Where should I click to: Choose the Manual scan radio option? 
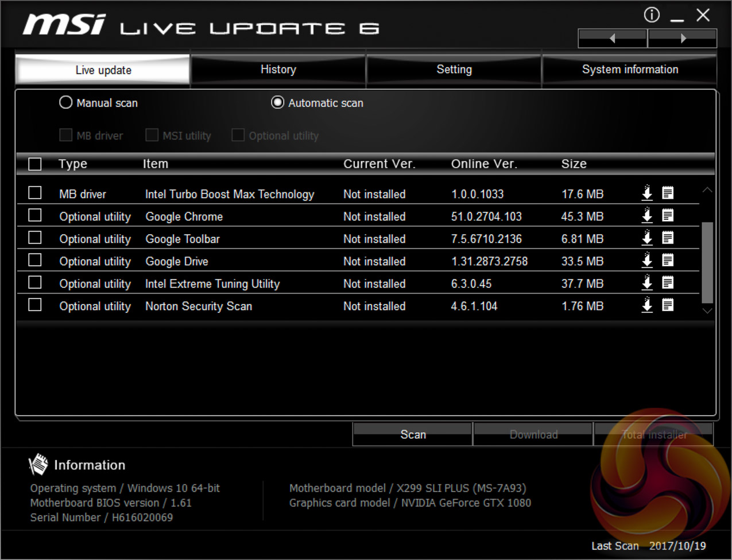point(66,102)
